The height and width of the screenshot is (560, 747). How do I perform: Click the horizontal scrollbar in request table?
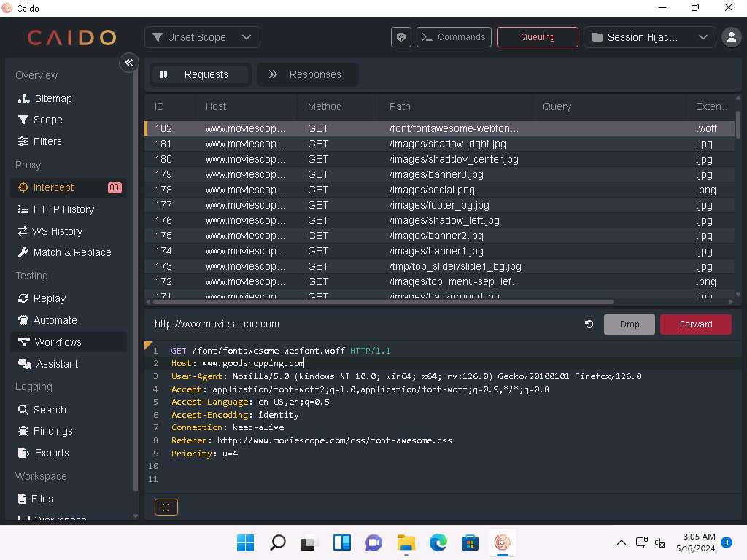[379, 301]
